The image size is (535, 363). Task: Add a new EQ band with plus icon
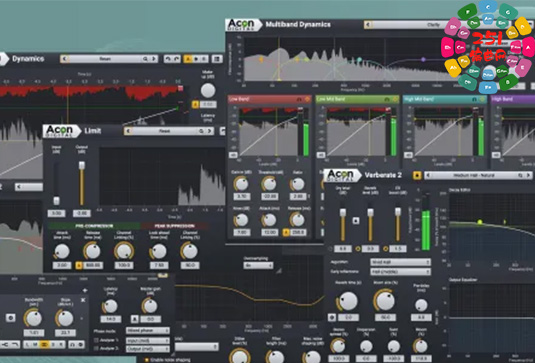click(x=85, y=291)
